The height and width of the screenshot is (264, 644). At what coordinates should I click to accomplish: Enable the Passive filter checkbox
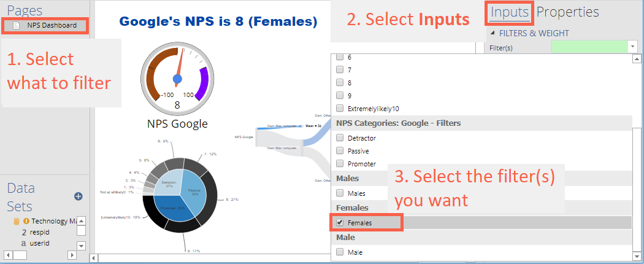340,151
